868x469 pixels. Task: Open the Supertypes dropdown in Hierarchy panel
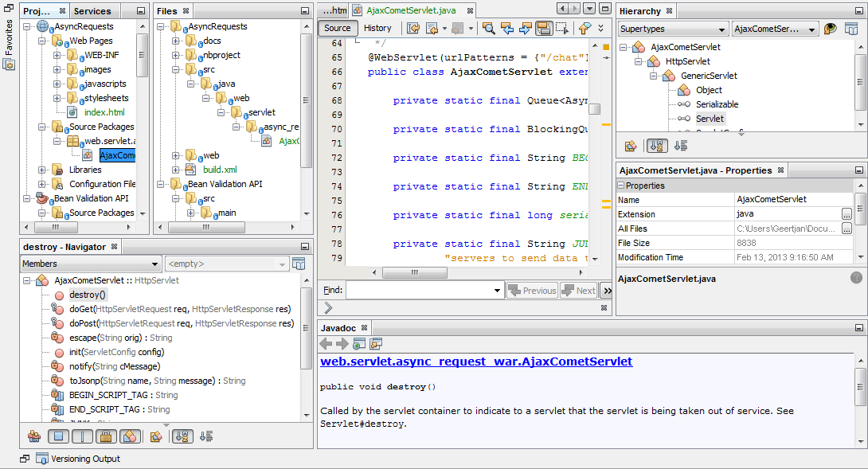coord(673,29)
